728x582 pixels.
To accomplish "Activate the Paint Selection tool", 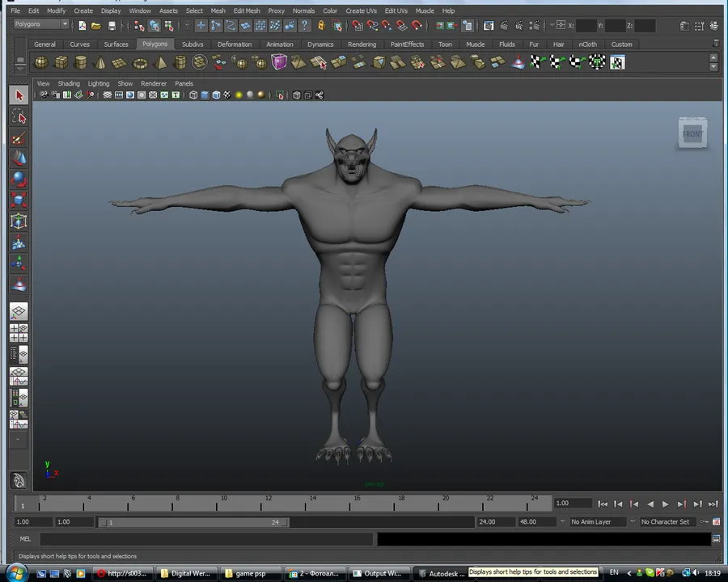I will pos(19,138).
